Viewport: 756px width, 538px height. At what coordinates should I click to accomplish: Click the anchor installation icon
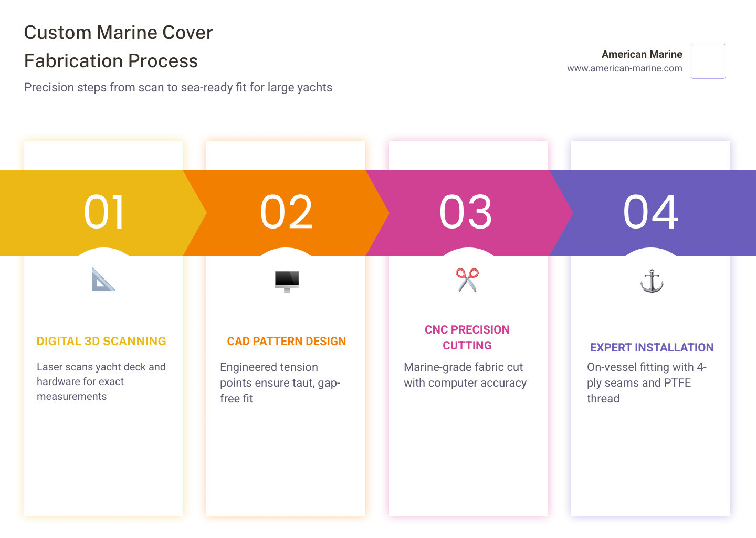click(652, 281)
